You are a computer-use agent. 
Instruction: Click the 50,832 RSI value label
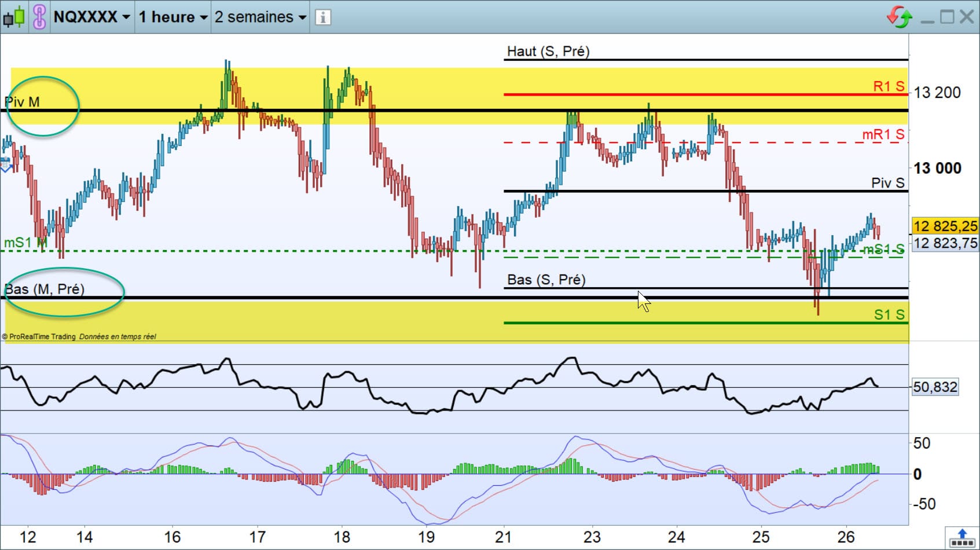[x=935, y=387]
